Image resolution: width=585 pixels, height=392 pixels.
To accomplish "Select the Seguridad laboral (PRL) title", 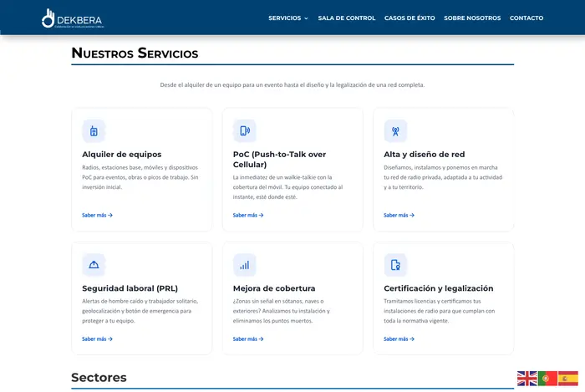I will tap(130, 288).
